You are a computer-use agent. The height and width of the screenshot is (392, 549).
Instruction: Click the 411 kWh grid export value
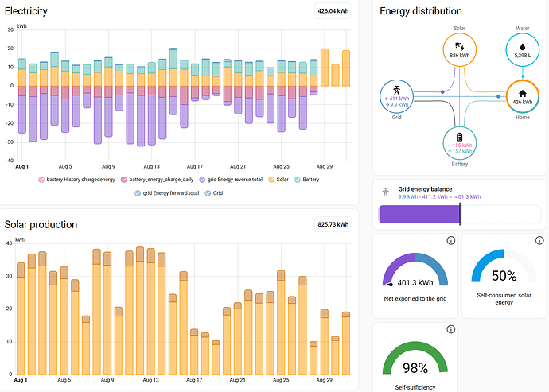pyautogui.click(x=397, y=99)
